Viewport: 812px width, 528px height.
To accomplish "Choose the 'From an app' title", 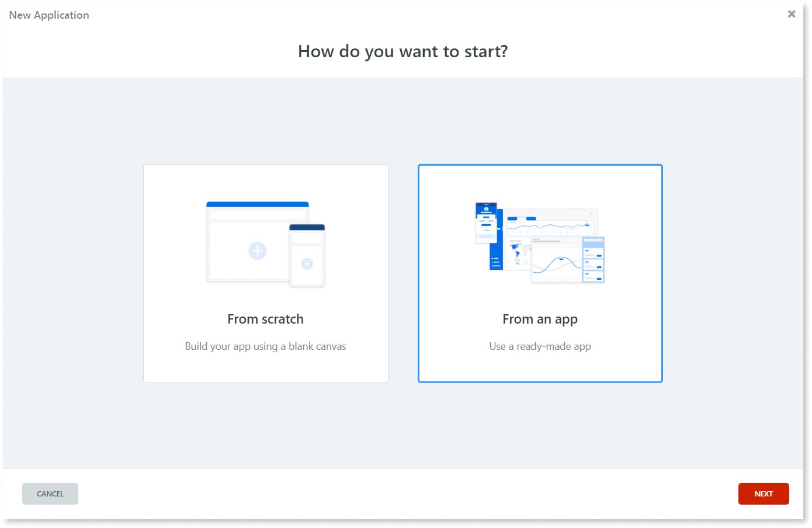I will coord(540,319).
